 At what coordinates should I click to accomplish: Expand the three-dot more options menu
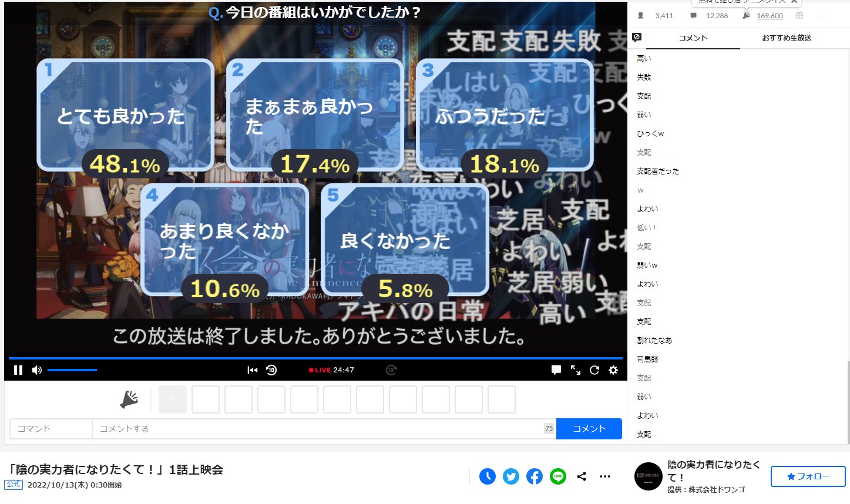[605, 476]
